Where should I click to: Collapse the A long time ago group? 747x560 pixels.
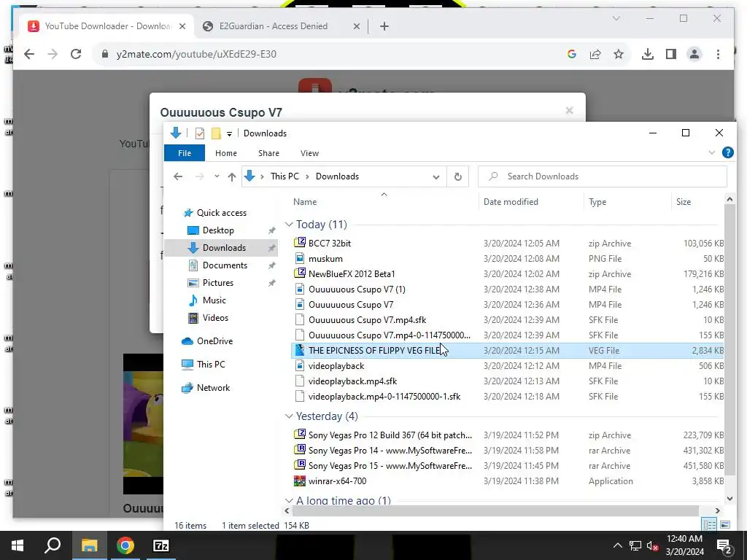tap(289, 500)
